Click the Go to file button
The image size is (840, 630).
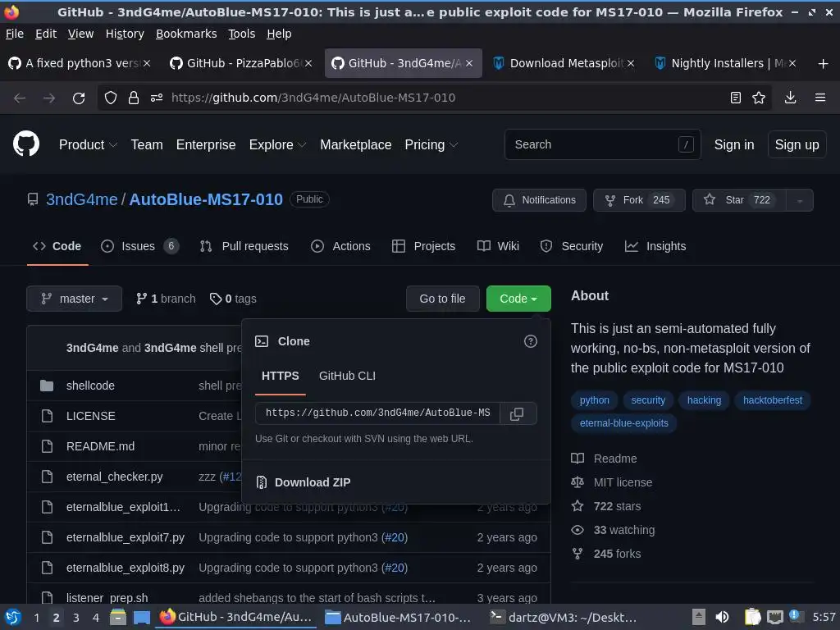point(442,299)
